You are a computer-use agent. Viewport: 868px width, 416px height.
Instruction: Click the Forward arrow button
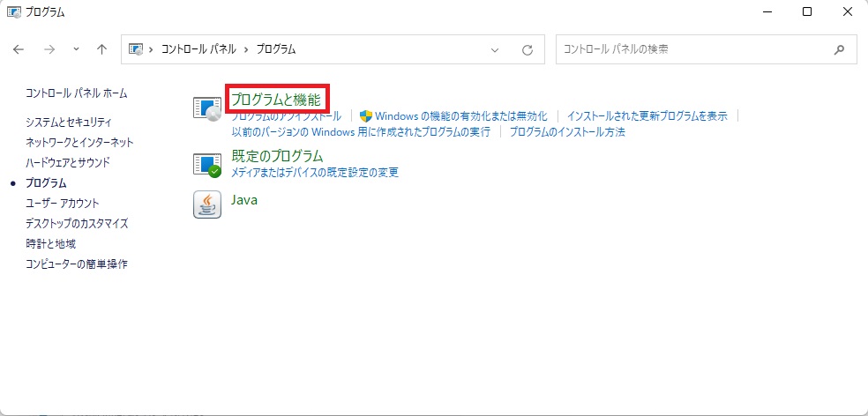(49, 49)
